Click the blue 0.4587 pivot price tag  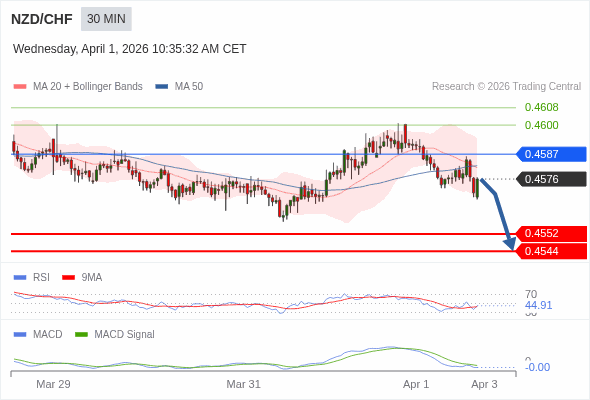[551, 154]
